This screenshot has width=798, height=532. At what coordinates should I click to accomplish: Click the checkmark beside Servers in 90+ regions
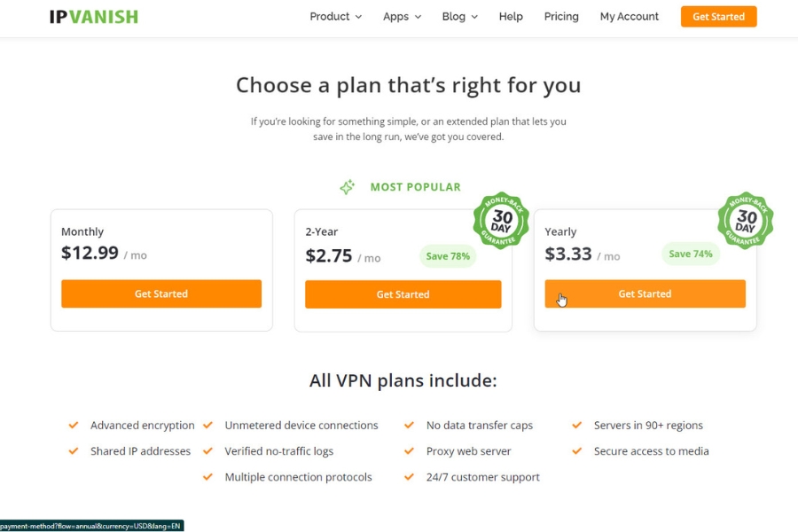coord(577,426)
